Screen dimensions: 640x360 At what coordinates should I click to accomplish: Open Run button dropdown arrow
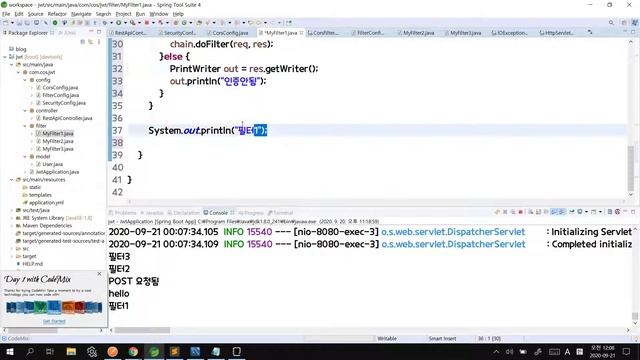click(x=125, y=23)
